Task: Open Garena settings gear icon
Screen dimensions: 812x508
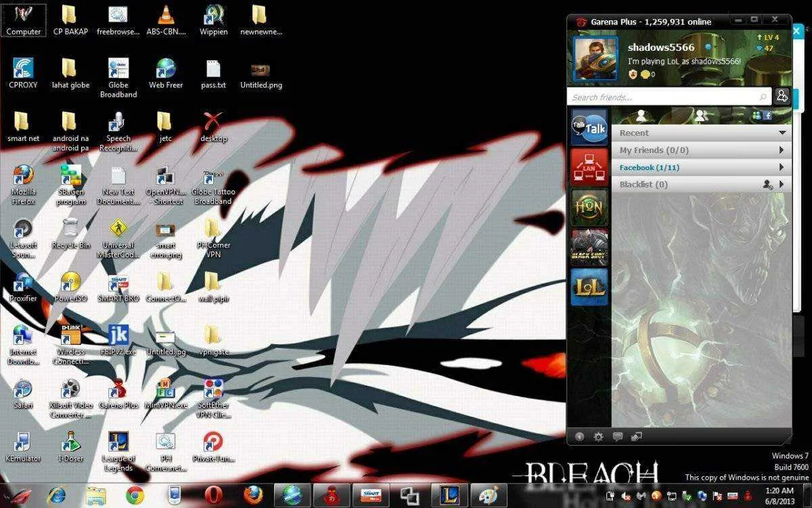Action: (x=598, y=437)
